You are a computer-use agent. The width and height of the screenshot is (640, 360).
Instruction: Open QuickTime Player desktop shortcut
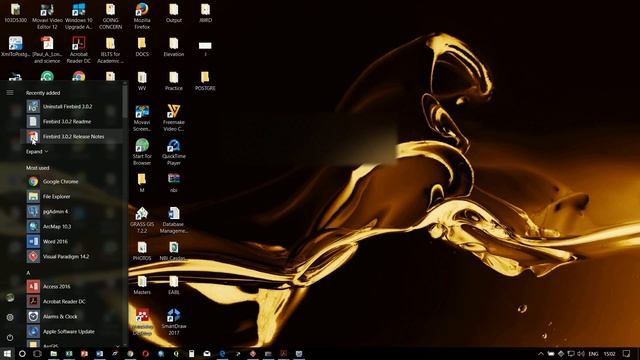click(173, 152)
